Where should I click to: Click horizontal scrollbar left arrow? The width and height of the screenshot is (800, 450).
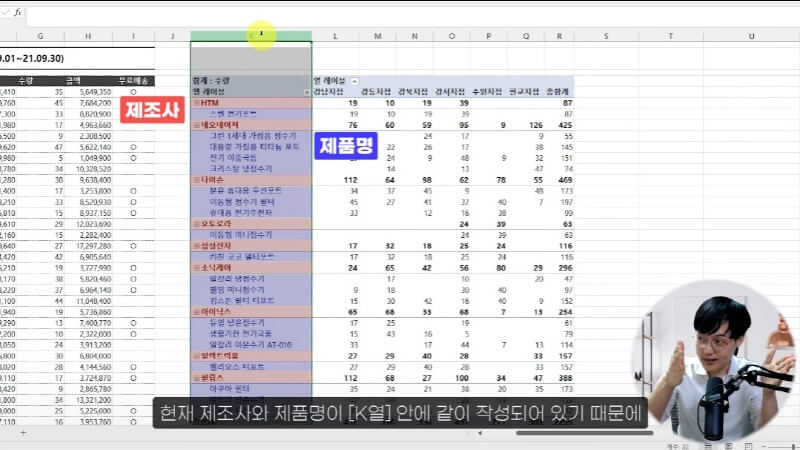pos(480,433)
